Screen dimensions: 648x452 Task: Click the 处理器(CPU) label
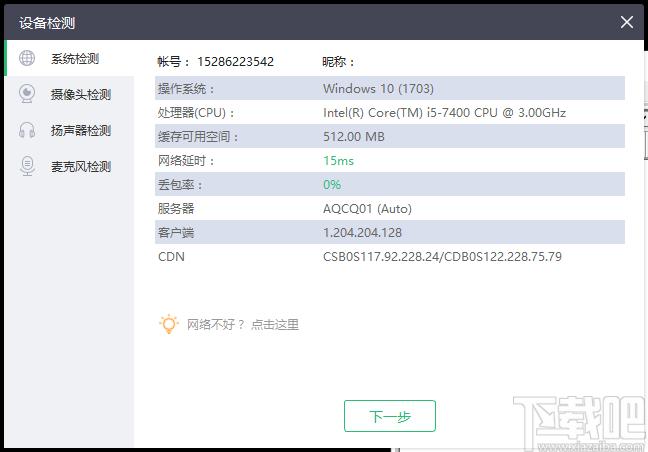196,112
